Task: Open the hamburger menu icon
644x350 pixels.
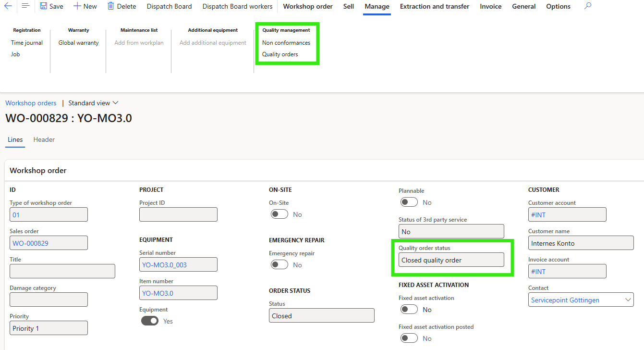Action: [x=25, y=6]
